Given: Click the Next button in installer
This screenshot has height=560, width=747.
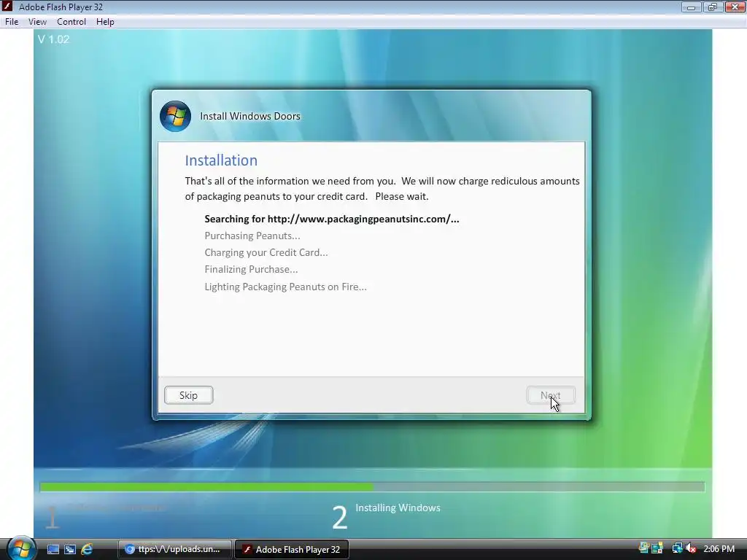Looking at the screenshot, I should (551, 395).
